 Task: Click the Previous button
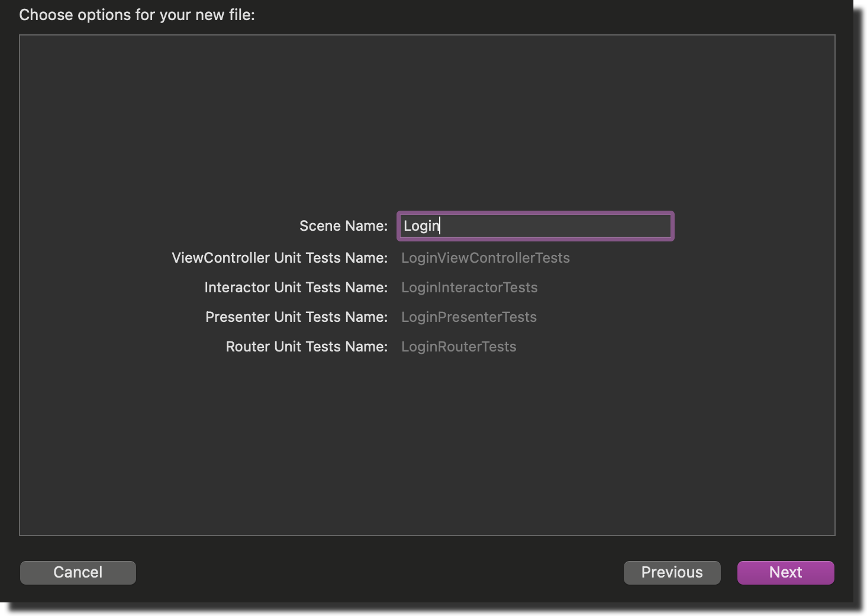(671, 572)
